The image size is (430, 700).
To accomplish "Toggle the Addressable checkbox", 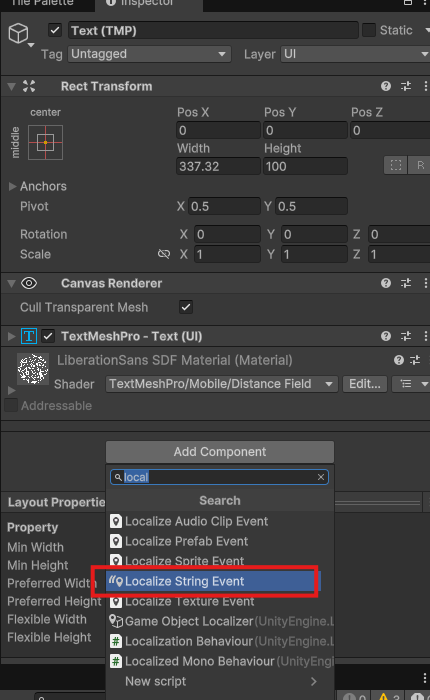I will [x=11, y=405].
